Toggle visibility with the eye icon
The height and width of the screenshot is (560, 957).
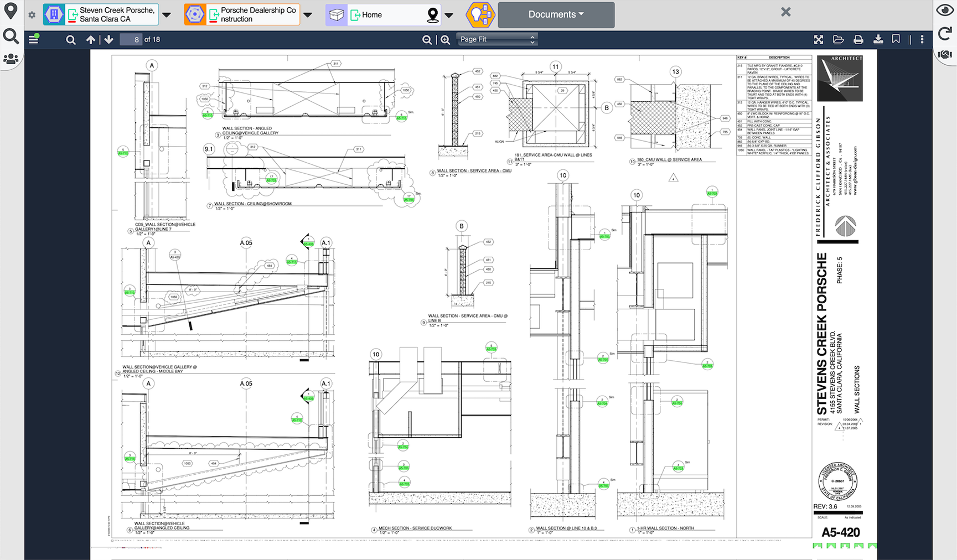point(944,10)
